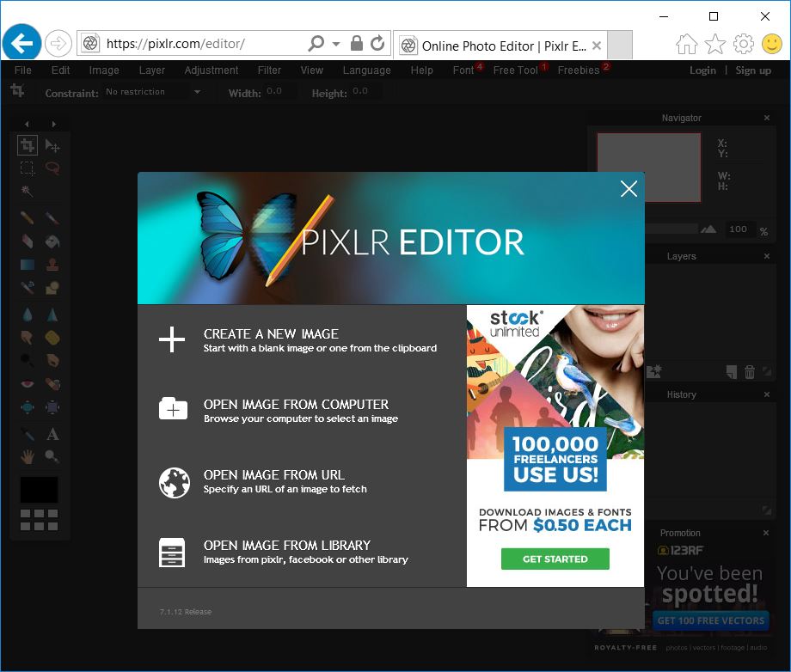Screen dimensions: 791x672
Task: Open the Image menu
Action: click(x=104, y=70)
